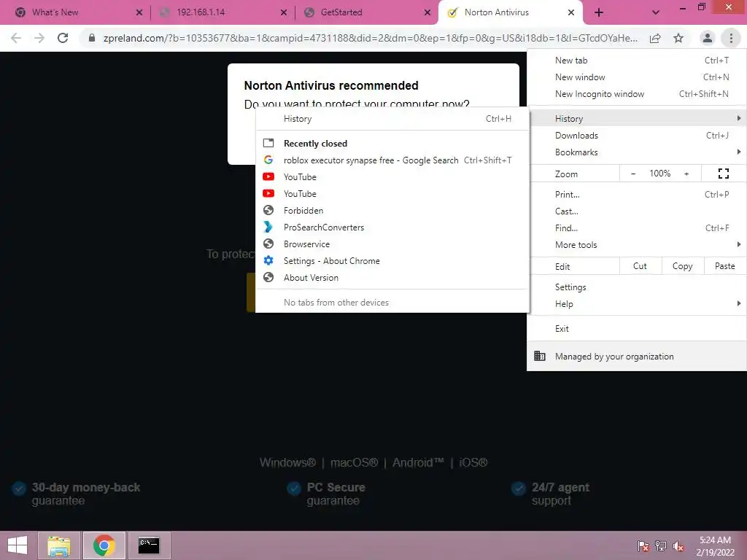Click the address bar URL
The image size is (747, 560).
(370, 38)
